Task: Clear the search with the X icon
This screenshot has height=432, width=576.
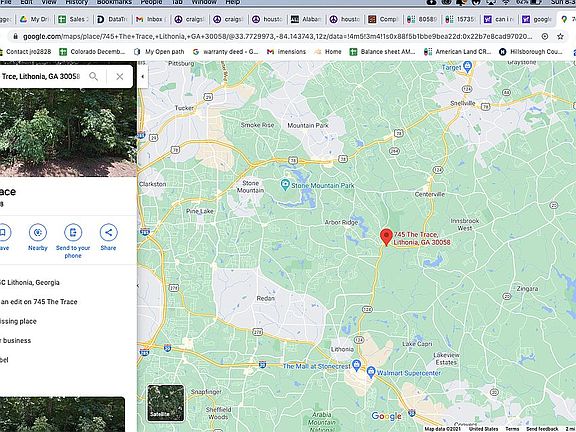Action: 120,76
